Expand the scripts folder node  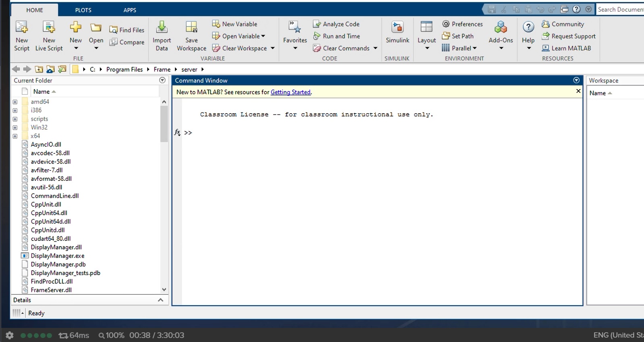click(x=15, y=119)
